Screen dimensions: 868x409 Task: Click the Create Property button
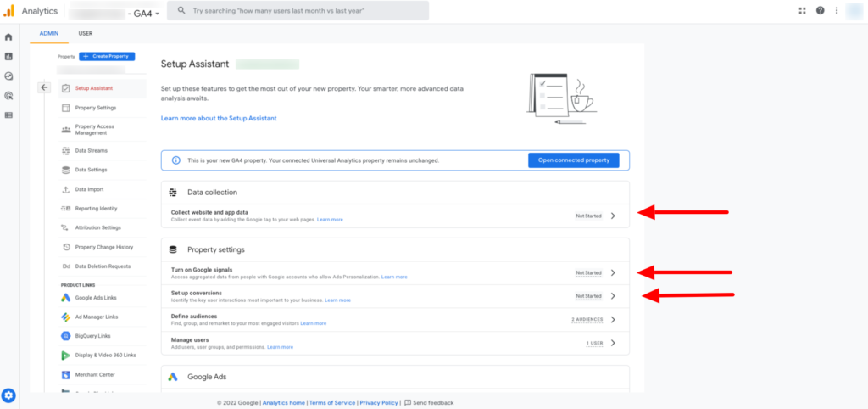107,57
